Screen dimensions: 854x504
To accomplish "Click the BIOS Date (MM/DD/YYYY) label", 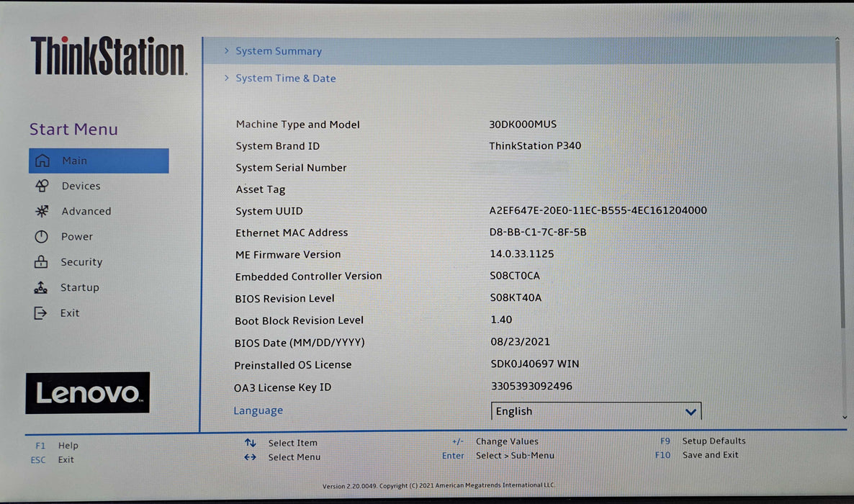I will pyautogui.click(x=299, y=343).
